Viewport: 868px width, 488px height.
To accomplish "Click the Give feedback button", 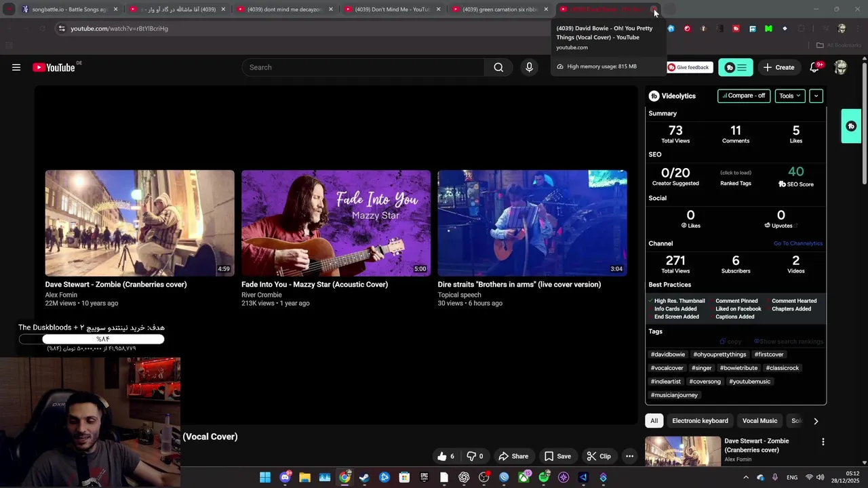I will coord(689,67).
